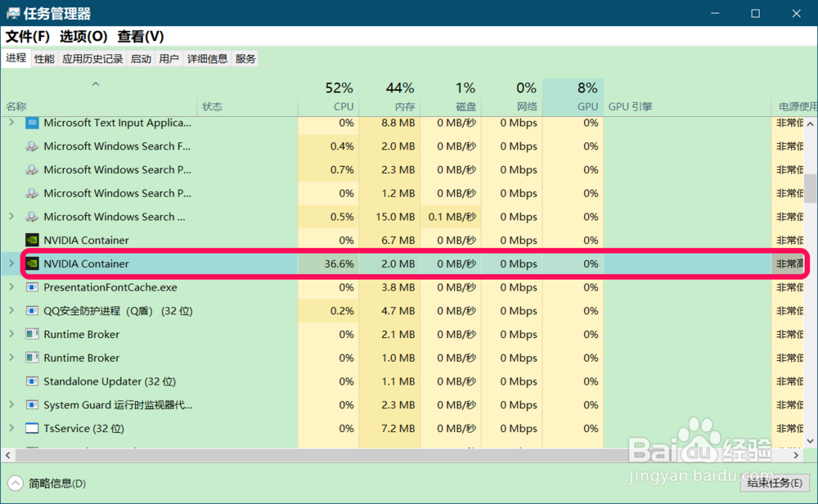Viewport: 818px width, 504px height.
Task: Open the 选项(O) menu
Action: 83,37
